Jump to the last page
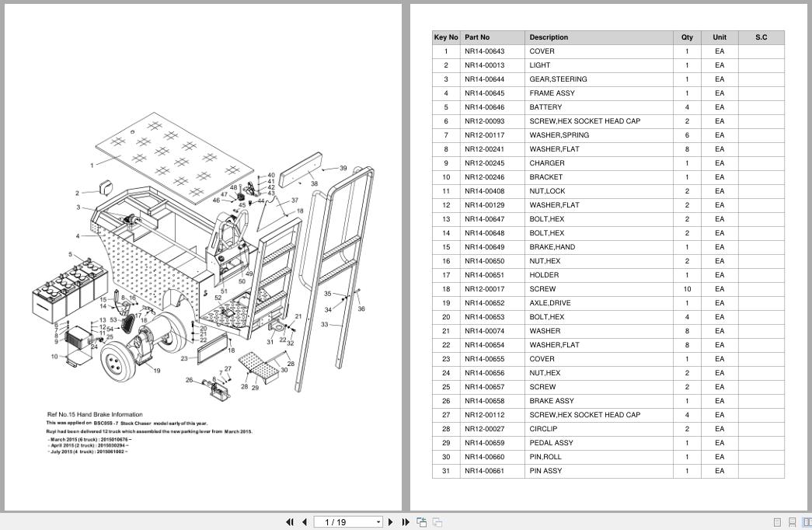 pyautogui.click(x=406, y=522)
